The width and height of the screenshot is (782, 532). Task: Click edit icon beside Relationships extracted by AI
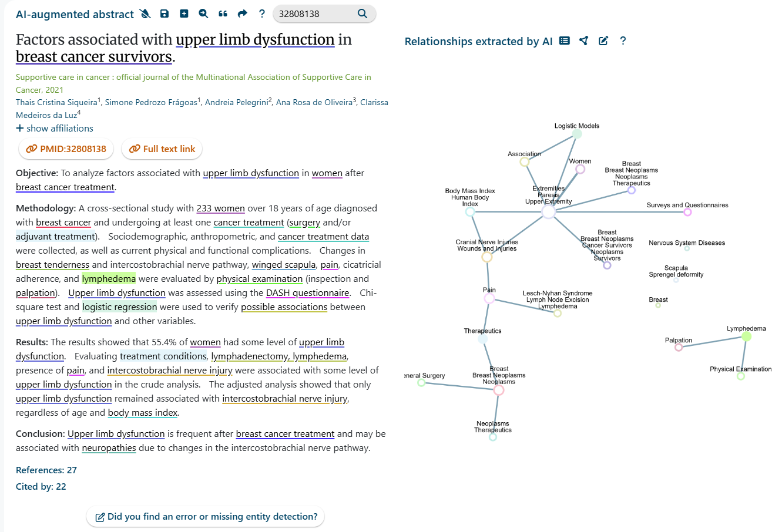tap(603, 41)
